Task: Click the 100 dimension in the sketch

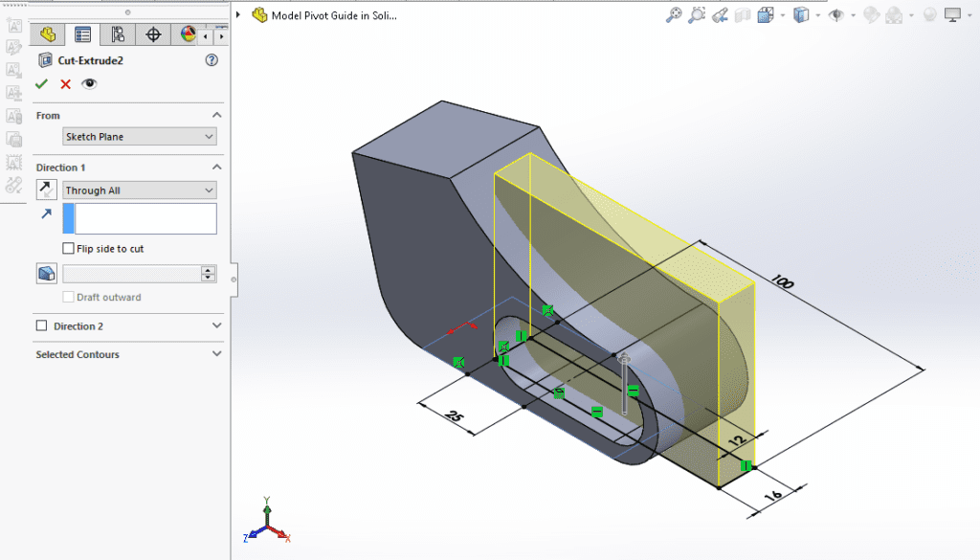Action: tap(781, 281)
